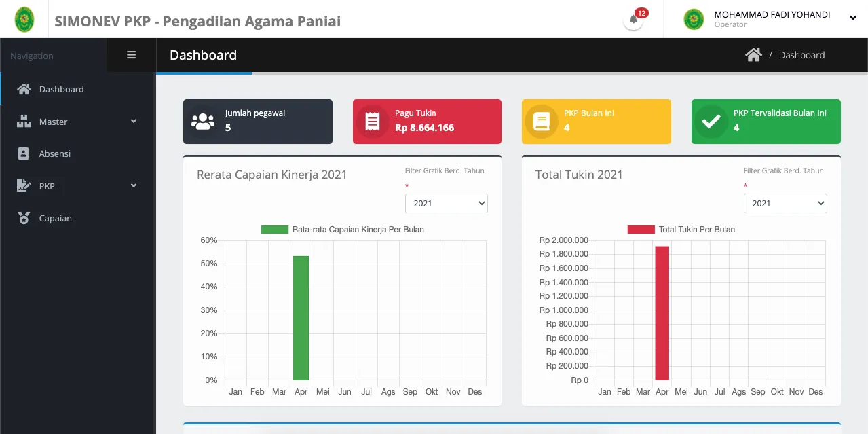Expand the PKP submenu chevron
The image size is (868, 434).
point(134,185)
